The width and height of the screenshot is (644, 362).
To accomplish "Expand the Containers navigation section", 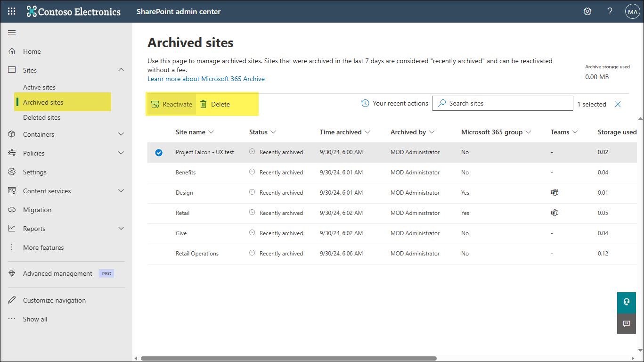I will (121, 134).
